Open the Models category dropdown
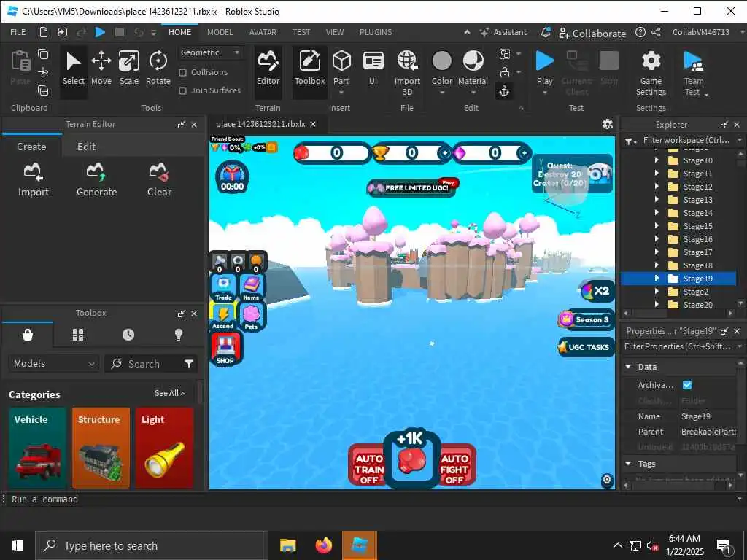 tap(54, 363)
